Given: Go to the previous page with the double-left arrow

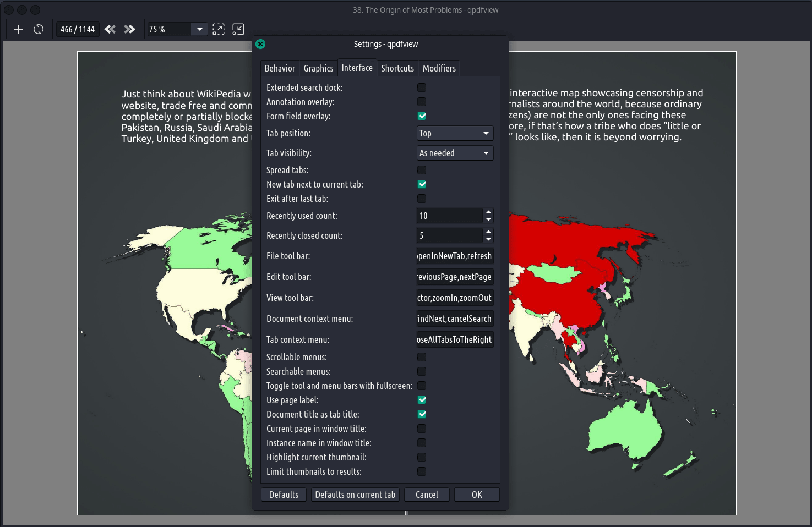Looking at the screenshot, I should (x=110, y=29).
